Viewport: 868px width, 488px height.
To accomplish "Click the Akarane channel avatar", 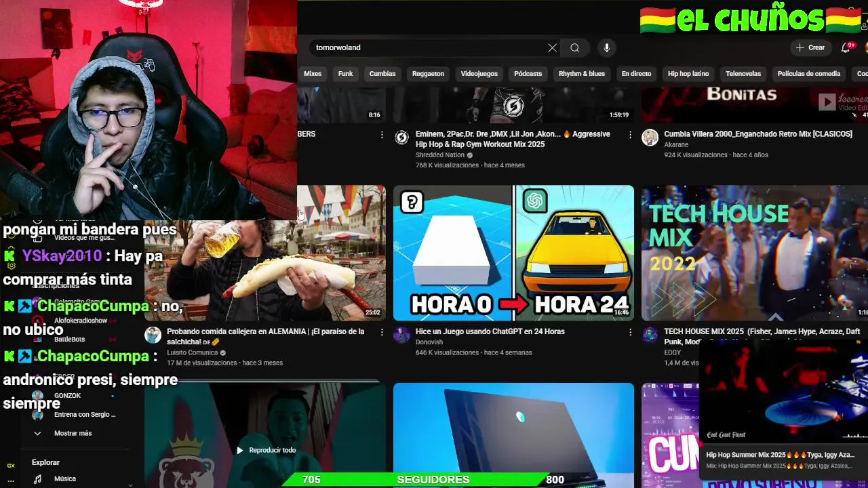I will pyautogui.click(x=650, y=138).
